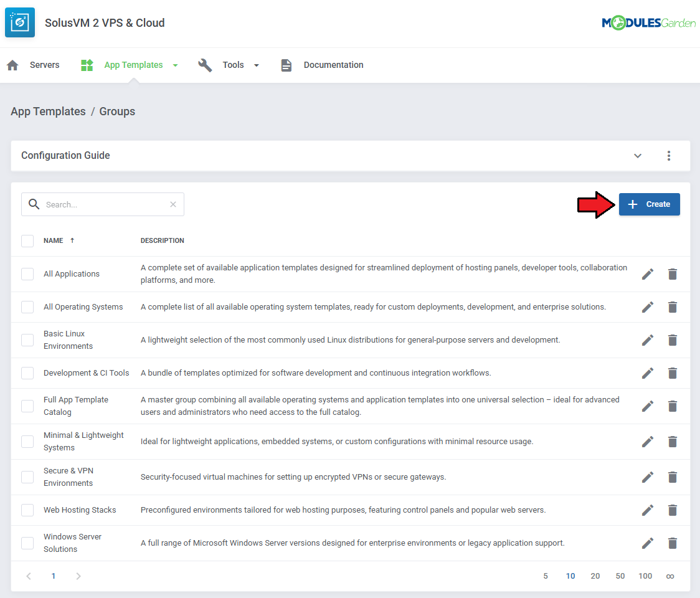
Task: Delete the All Operating Systems group
Action: (673, 307)
